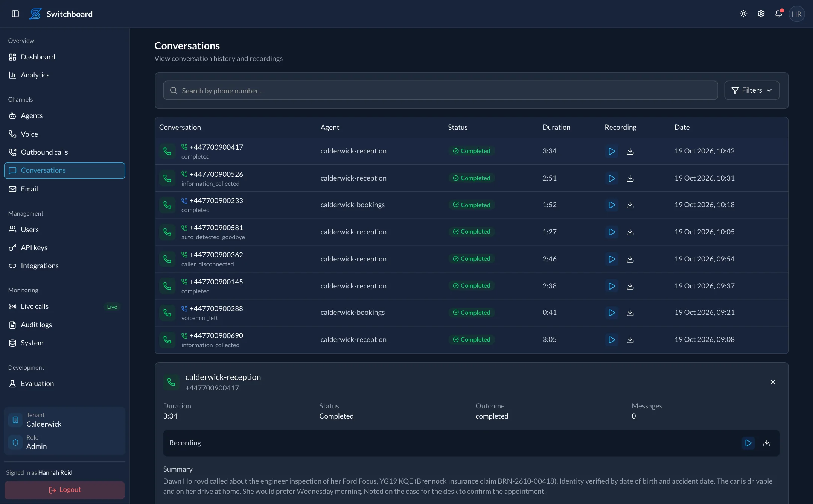The width and height of the screenshot is (813, 504).
Task: Click the Logout button
Action: pyautogui.click(x=64, y=490)
